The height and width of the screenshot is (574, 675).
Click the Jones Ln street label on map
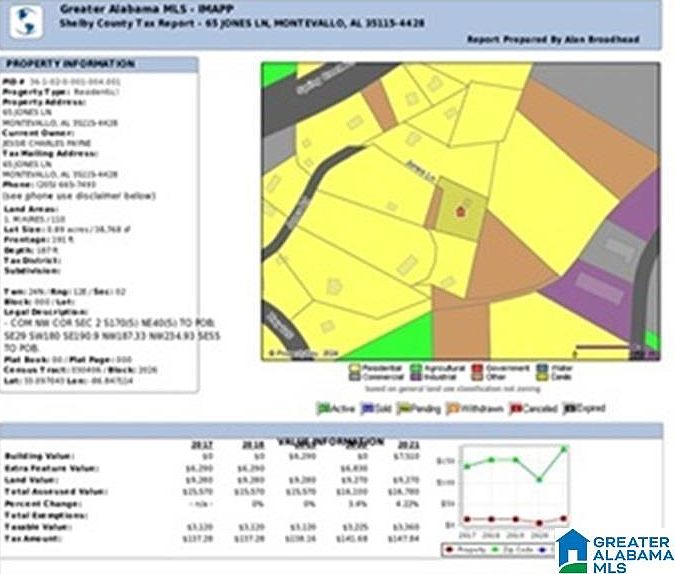(421, 173)
